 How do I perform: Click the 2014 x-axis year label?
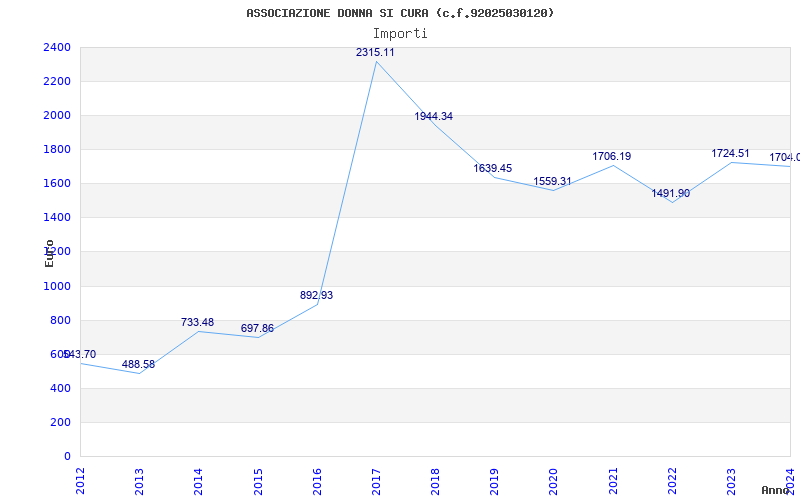198,481
